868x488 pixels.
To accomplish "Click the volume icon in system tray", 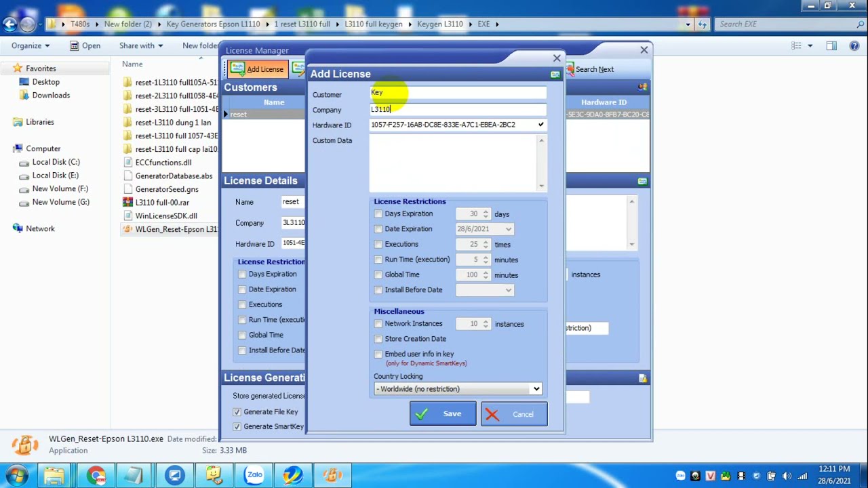I will click(x=787, y=475).
